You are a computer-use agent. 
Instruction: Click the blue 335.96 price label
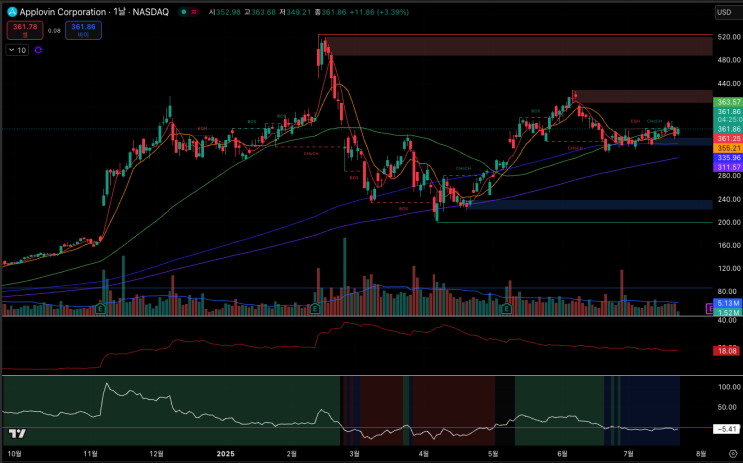[728, 158]
